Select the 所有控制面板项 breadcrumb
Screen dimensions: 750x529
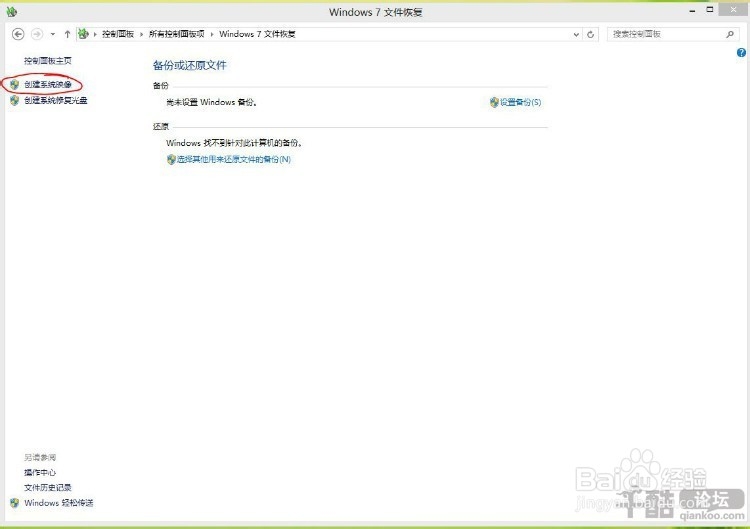point(176,34)
